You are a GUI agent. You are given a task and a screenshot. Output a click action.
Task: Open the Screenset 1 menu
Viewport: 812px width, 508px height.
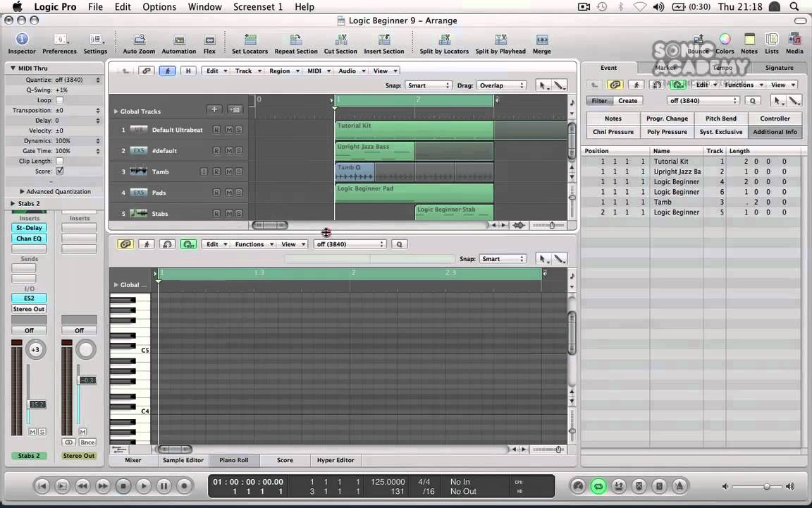point(258,7)
